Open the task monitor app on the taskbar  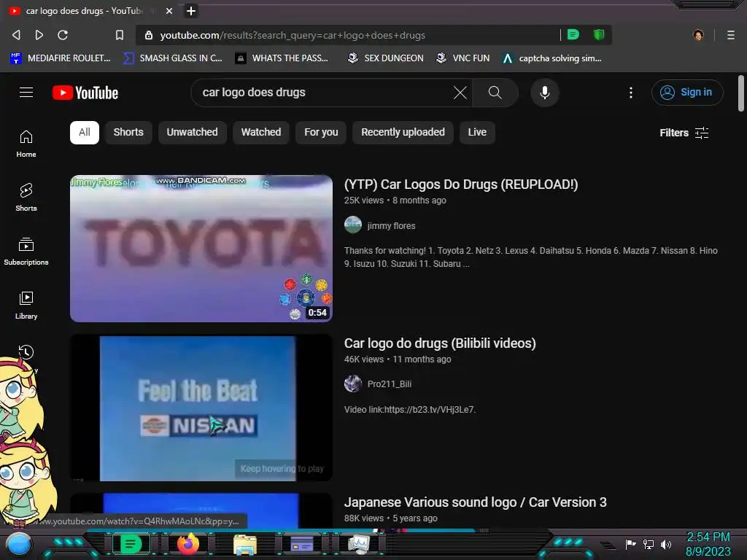[359, 544]
